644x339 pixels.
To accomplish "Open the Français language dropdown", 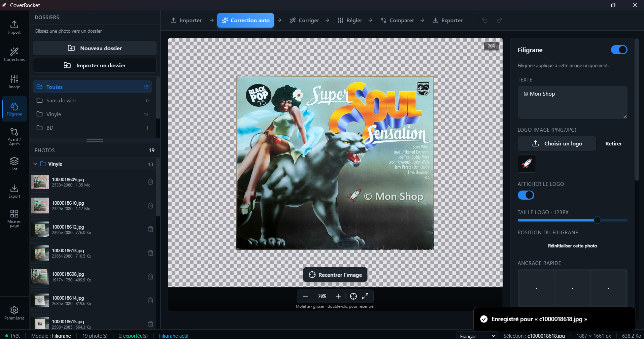I will 477,336.
